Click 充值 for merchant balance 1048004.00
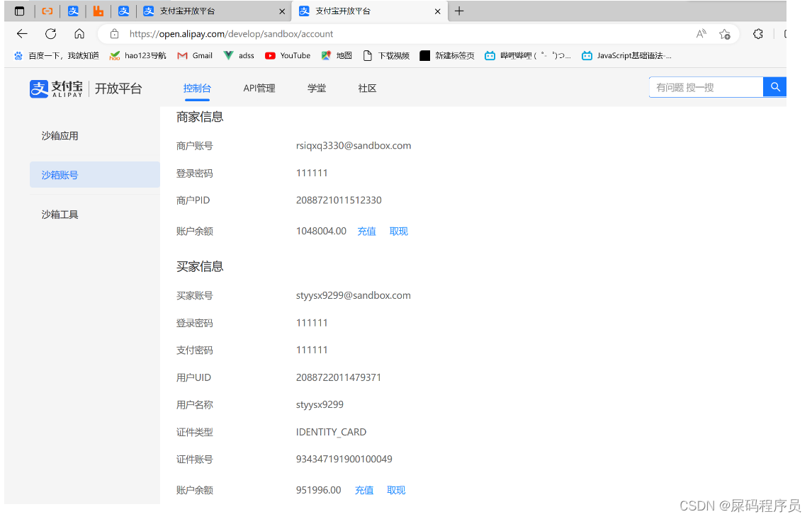Image resolution: width=812 pixels, height=519 pixels. click(366, 232)
